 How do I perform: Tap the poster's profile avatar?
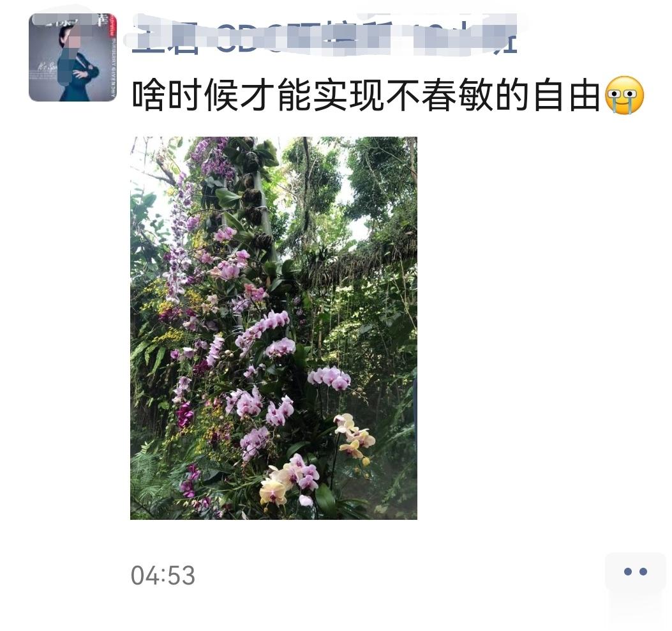coord(73,57)
